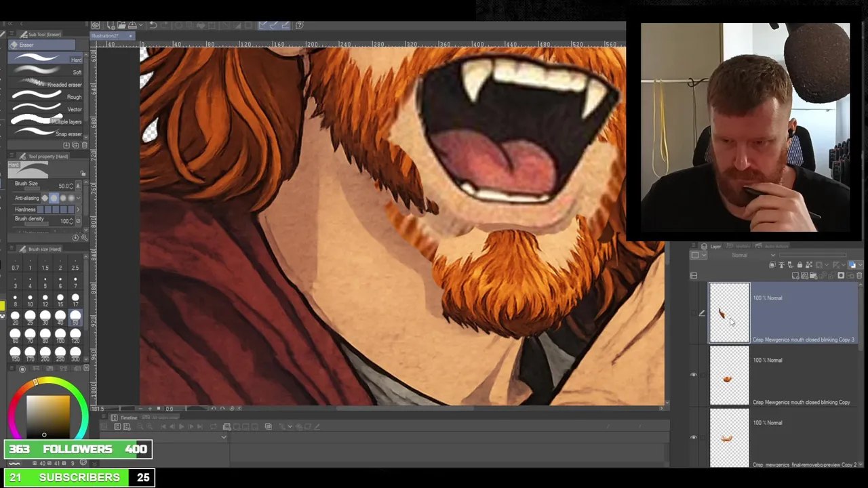This screenshot has height=488, width=868.
Task: Toggle the first snap to ruler icon
Action: click(x=264, y=25)
